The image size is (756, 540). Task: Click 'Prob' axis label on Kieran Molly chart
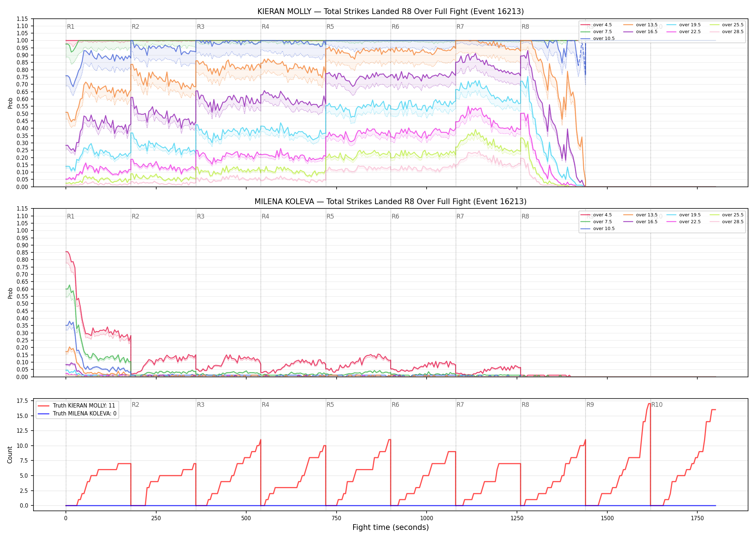pyautogui.click(x=10, y=103)
